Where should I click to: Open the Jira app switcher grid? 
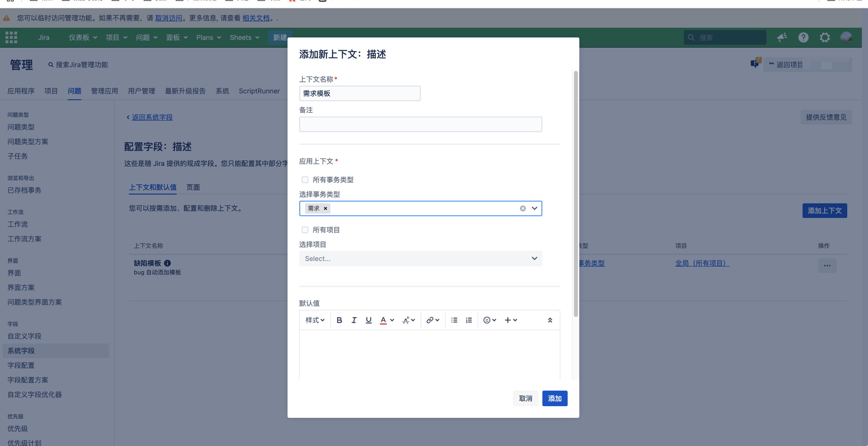[11, 38]
